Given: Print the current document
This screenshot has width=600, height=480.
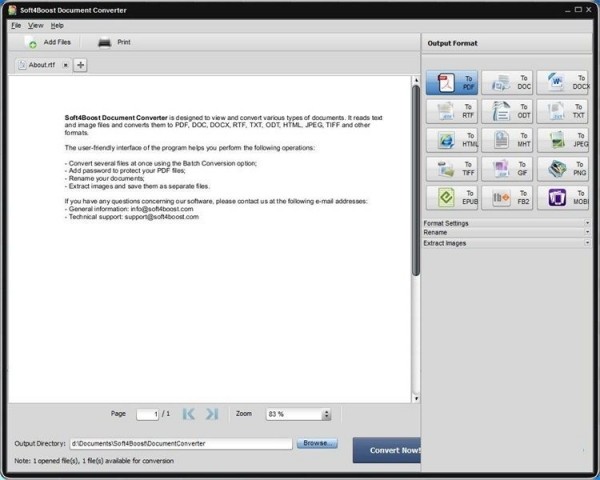Looking at the screenshot, I should pyautogui.click(x=114, y=43).
